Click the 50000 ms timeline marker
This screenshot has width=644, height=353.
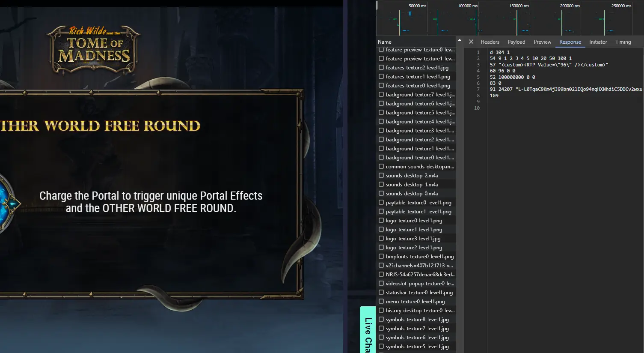417,6
